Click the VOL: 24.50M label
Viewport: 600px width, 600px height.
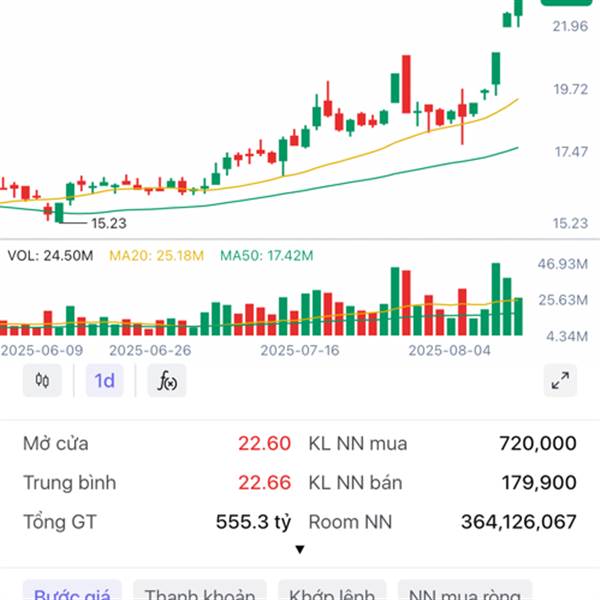coord(50,256)
